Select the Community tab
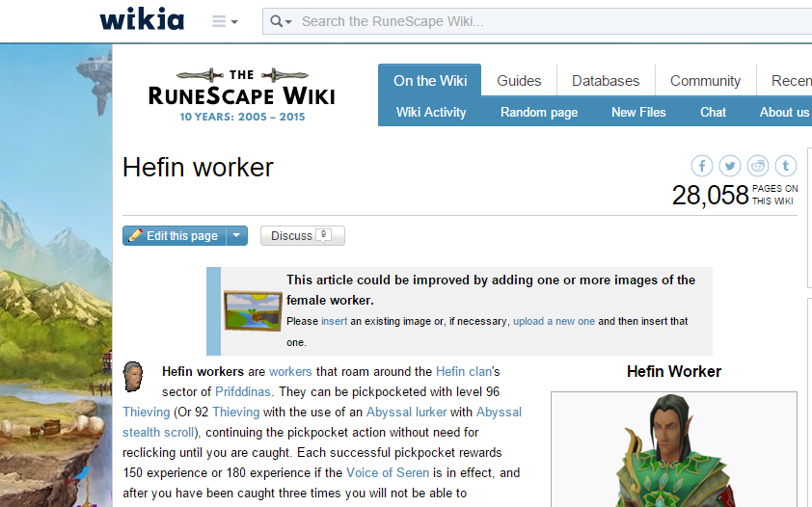 tap(705, 81)
